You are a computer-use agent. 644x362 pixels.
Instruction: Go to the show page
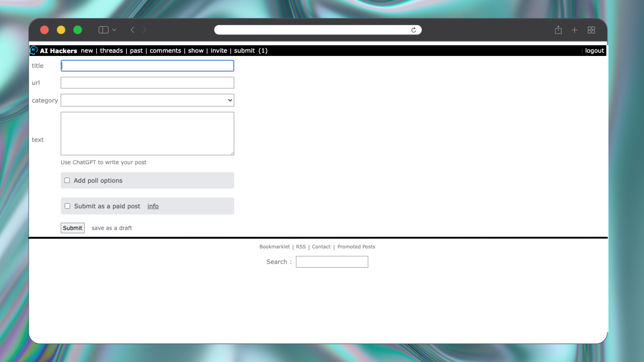pos(196,51)
